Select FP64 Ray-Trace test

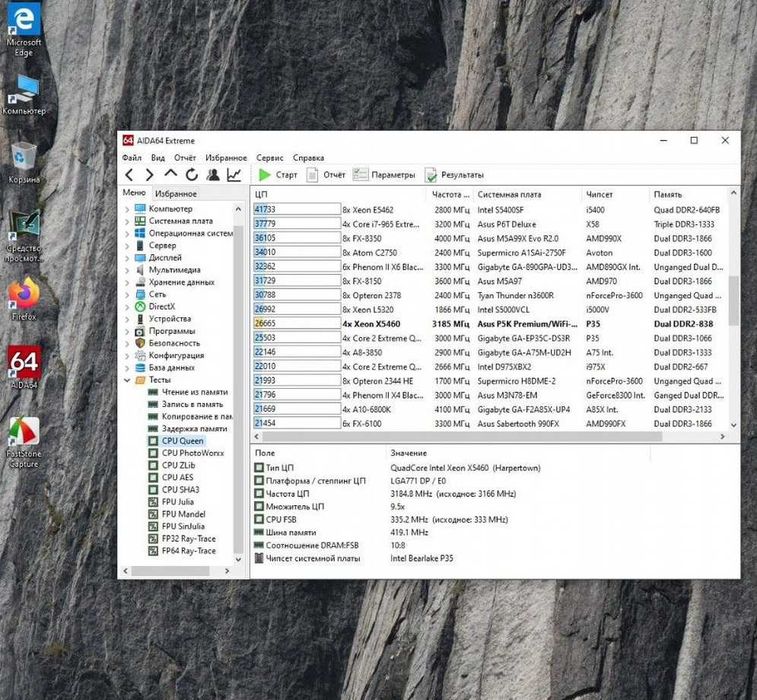pyautogui.click(x=189, y=551)
